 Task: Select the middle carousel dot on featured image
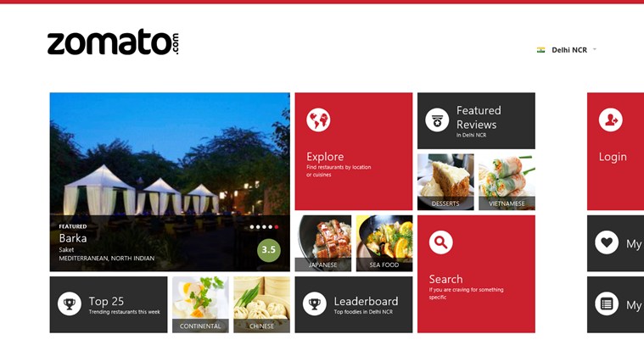click(264, 227)
